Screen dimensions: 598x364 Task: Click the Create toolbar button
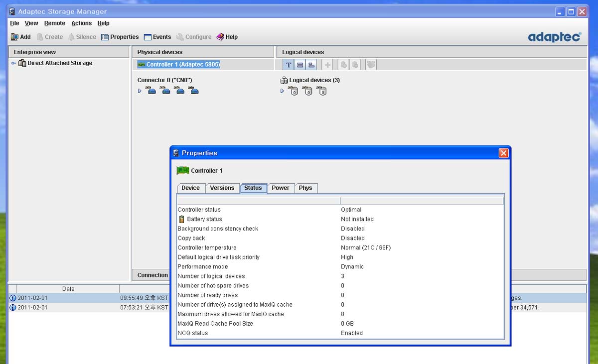coord(50,37)
